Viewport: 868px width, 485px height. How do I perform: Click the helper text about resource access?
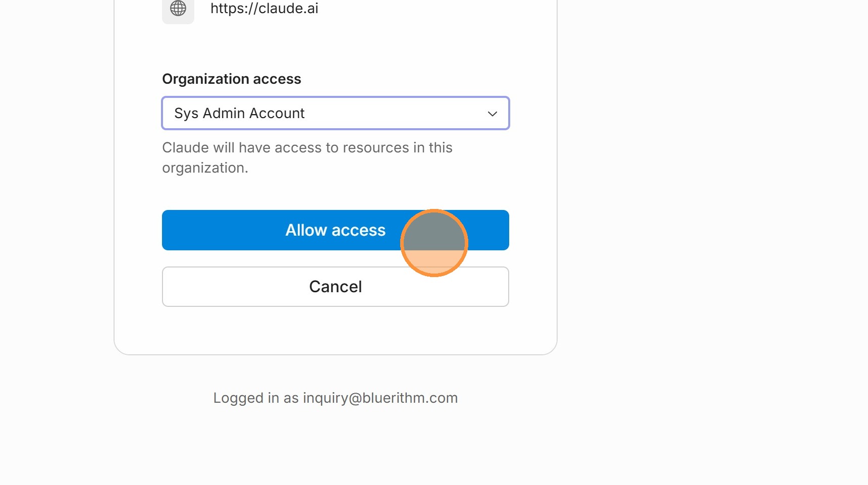click(x=307, y=157)
